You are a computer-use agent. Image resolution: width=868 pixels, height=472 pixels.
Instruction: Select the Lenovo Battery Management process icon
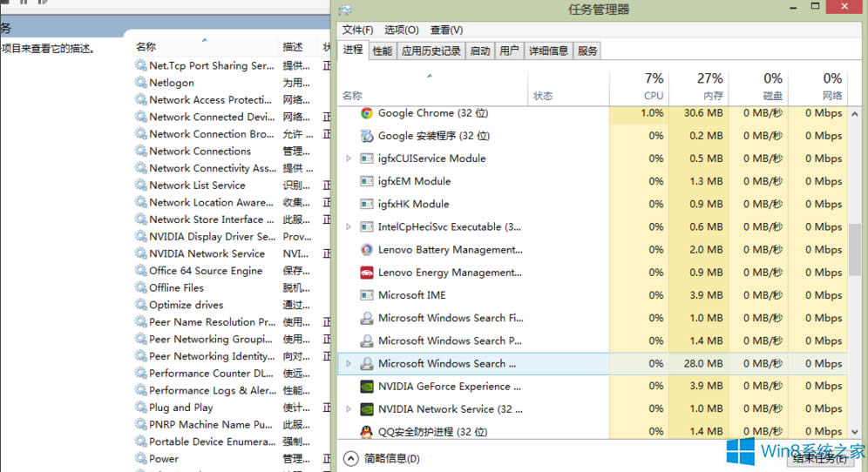click(x=367, y=250)
